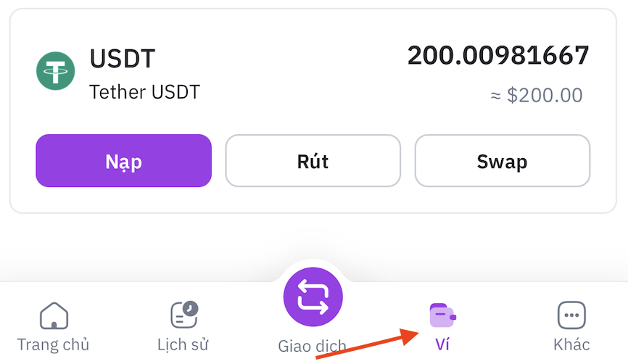Open the Lịch sử history clock icon

(183, 315)
